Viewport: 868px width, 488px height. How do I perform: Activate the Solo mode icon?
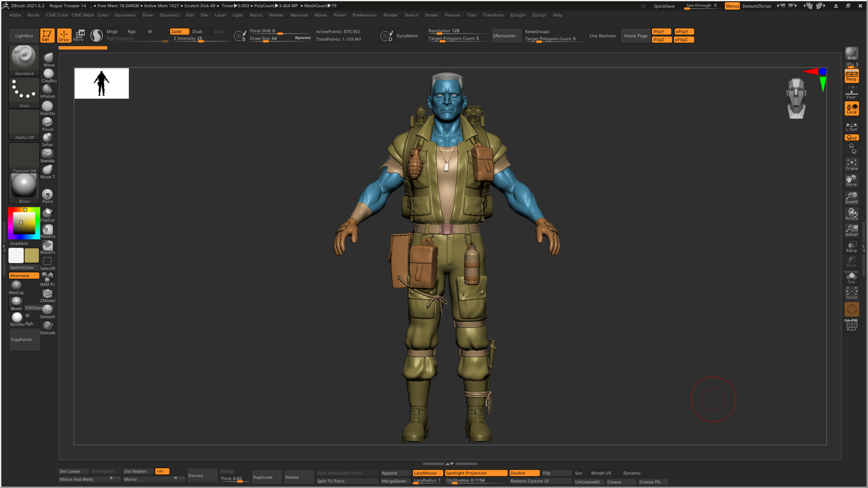(x=851, y=277)
